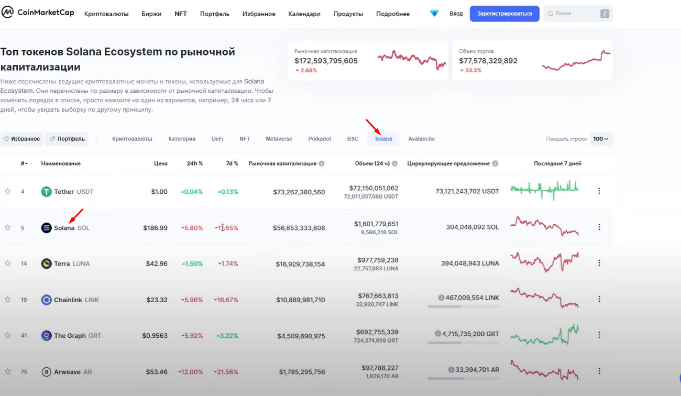The width and height of the screenshot is (681, 396).
Task: Open the Криптовалюты top navigation menu
Action: pyautogui.click(x=106, y=14)
